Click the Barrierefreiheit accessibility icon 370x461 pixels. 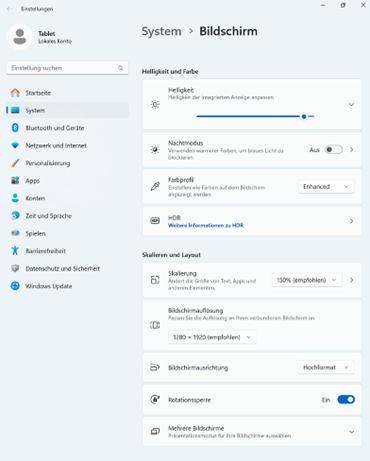coord(15,251)
